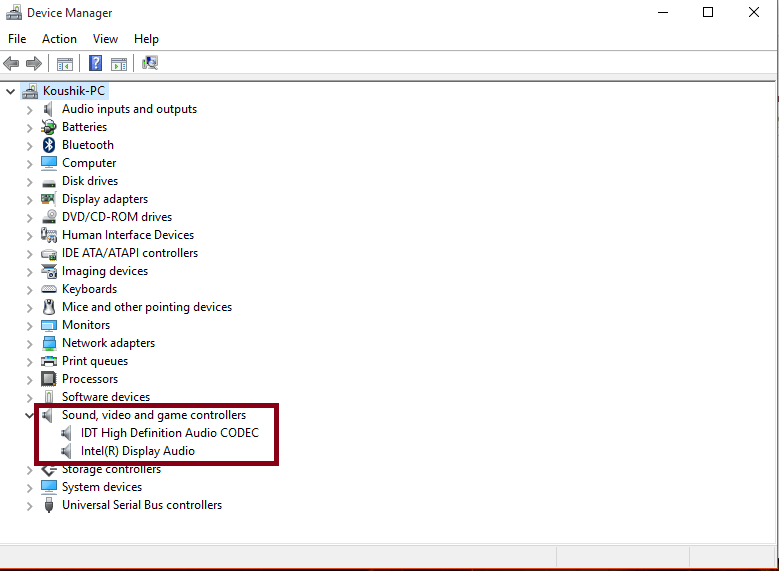
Task: Click the Display adapters card icon
Action: [x=49, y=199]
